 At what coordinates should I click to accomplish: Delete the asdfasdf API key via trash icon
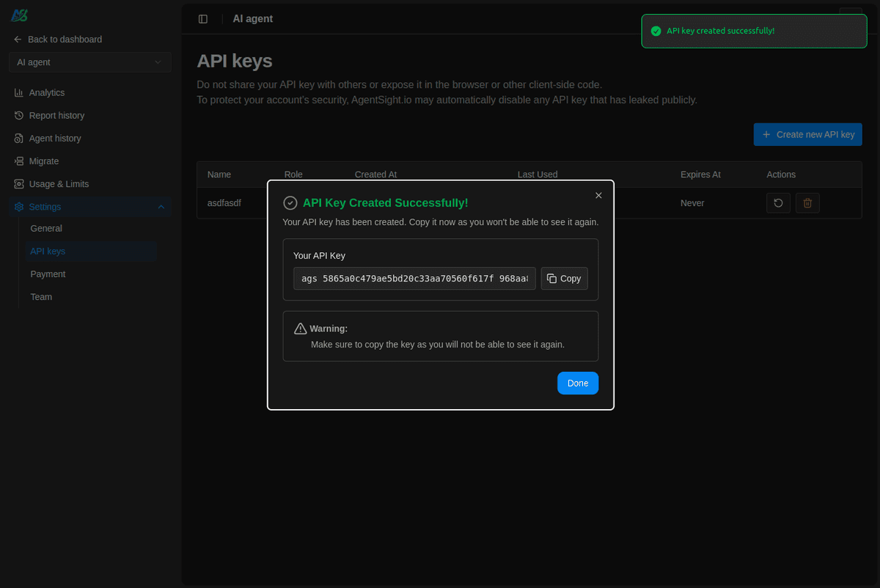[807, 203]
